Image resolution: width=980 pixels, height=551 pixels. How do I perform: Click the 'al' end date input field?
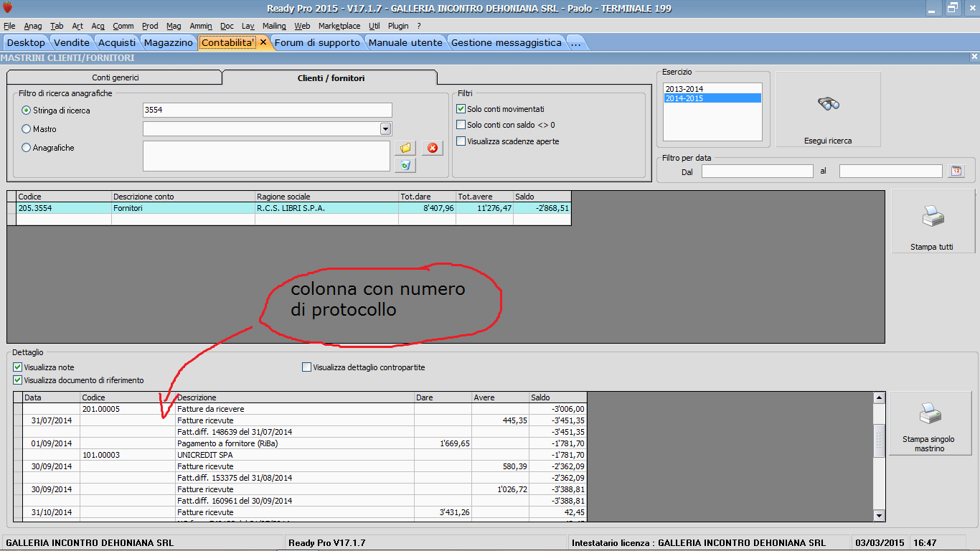click(890, 171)
